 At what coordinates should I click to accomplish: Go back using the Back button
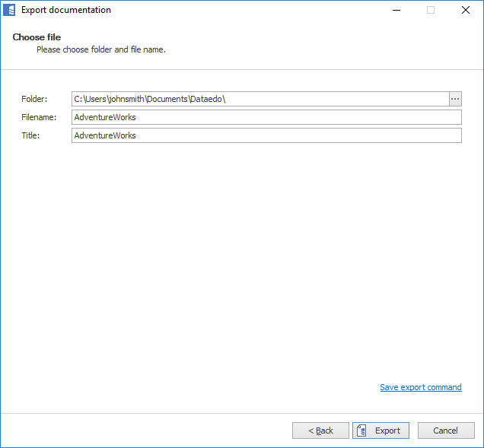pos(320,431)
